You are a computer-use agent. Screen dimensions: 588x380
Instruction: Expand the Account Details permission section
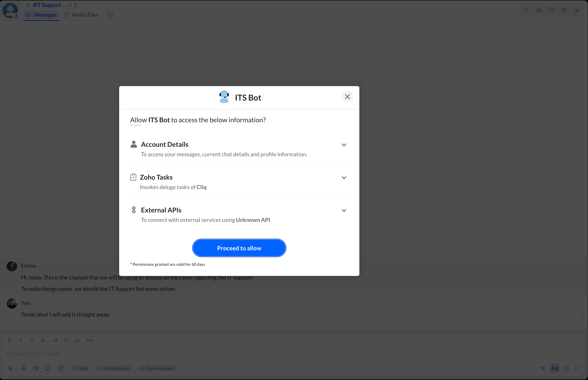[x=344, y=145]
